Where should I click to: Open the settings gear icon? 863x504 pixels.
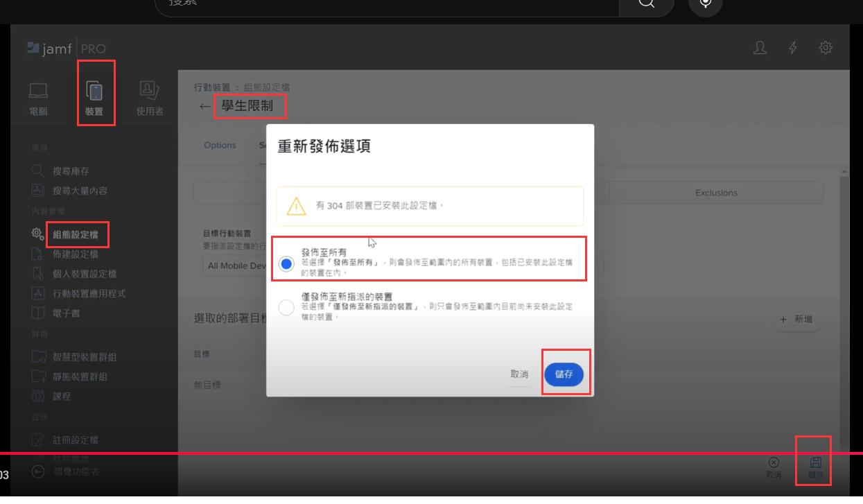826,48
